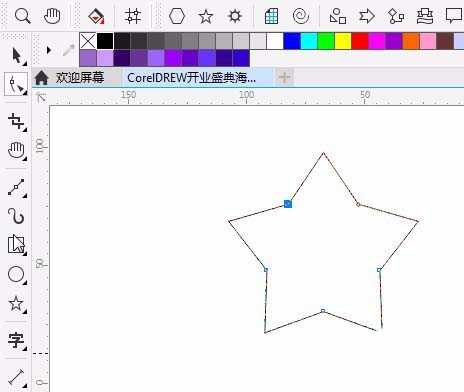Open the Pick tool flyout corner triangle
This screenshot has width=464, height=392.
click(x=25, y=63)
